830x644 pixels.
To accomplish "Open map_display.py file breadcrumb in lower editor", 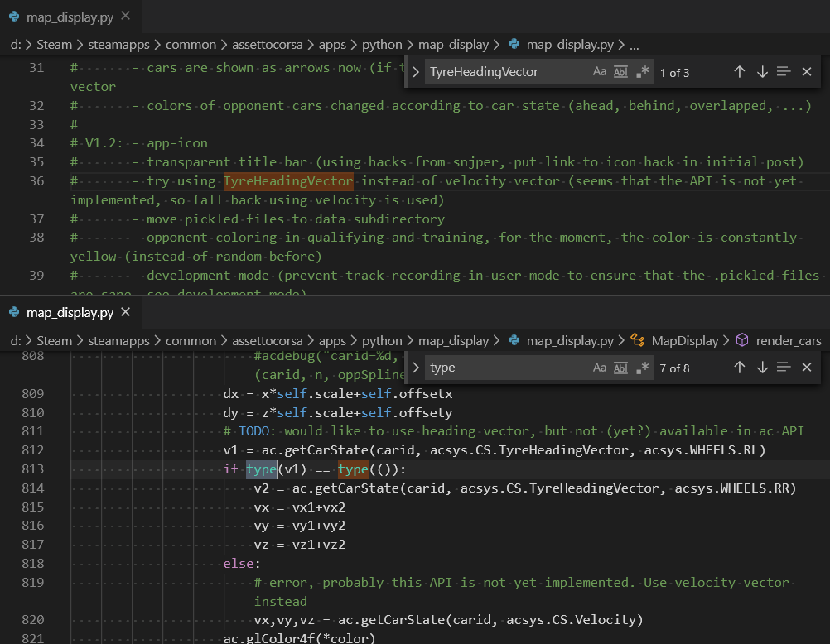I will coord(570,341).
